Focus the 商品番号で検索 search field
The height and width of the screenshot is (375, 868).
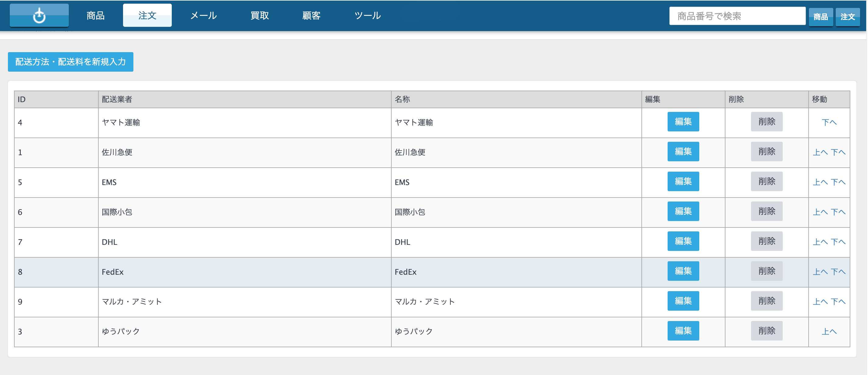737,16
